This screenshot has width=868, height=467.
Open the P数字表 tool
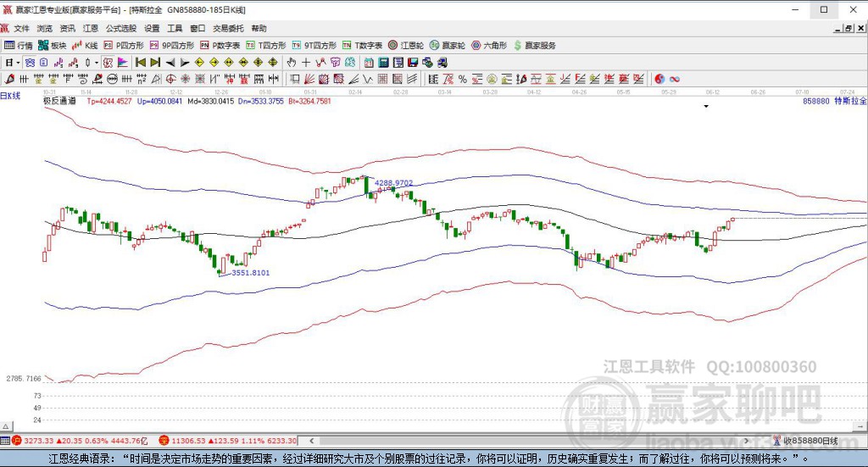(220, 46)
